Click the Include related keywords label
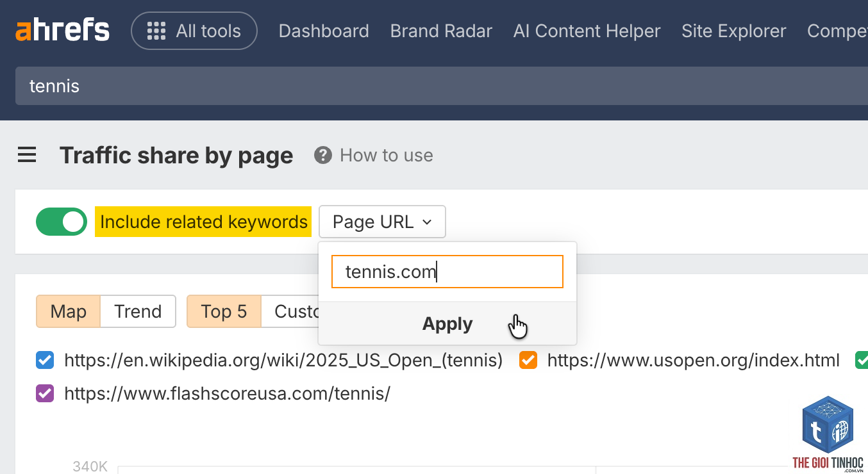Image resolution: width=868 pixels, height=474 pixels. (x=204, y=222)
